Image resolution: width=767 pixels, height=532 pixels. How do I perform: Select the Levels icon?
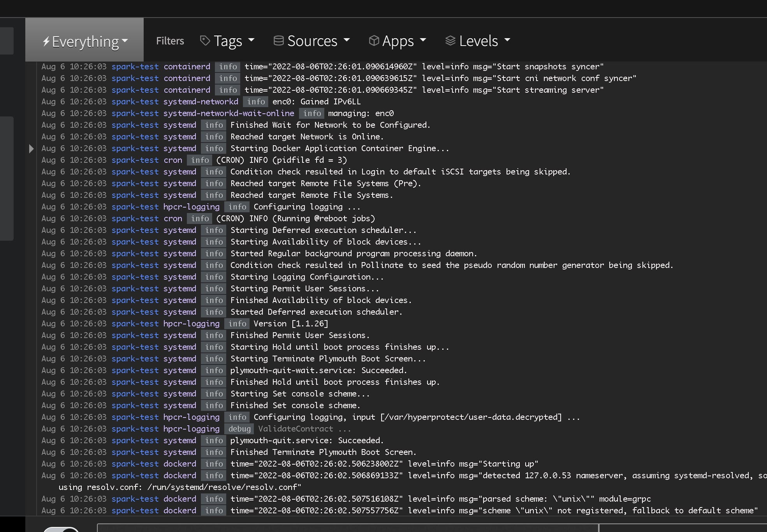tap(449, 40)
